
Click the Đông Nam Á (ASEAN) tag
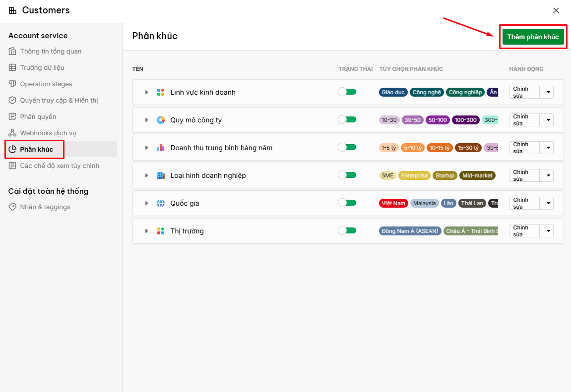[410, 231]
